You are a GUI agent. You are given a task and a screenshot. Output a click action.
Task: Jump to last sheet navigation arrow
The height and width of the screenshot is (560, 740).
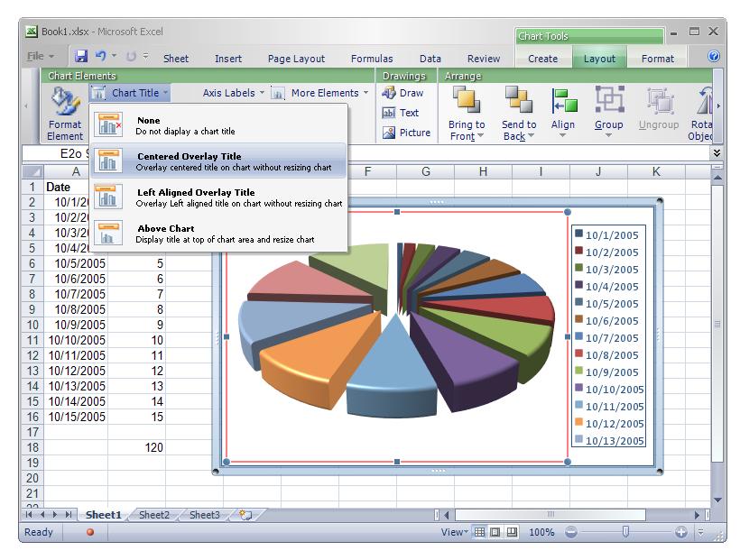click(69, 515)
